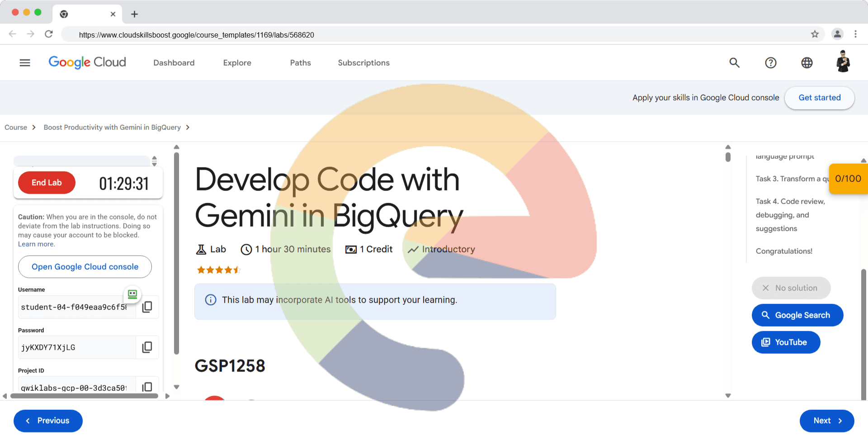Copy the Password with its copy icon
The width and height of the screenshot is (868, 441).
click(x=147, y=347)
